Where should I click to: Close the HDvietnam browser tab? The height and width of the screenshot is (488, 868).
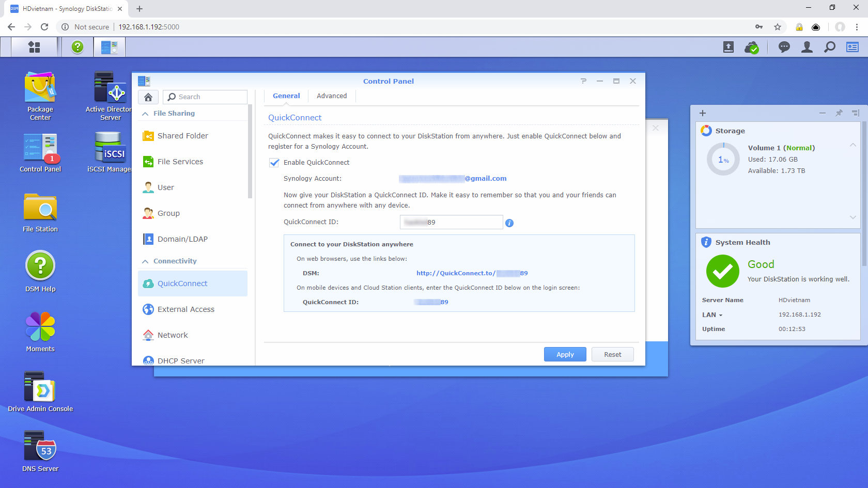click(x=120, y=9)
